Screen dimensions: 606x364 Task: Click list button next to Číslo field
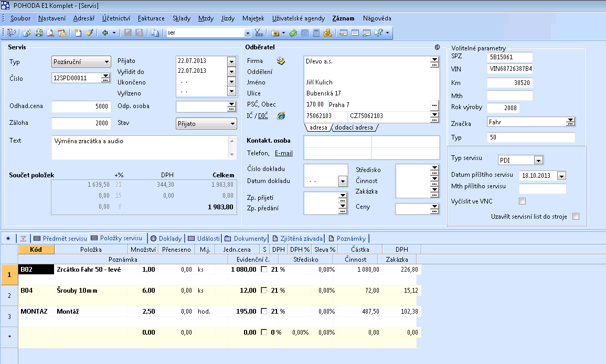pyautogui.click(x=105, y=78)
